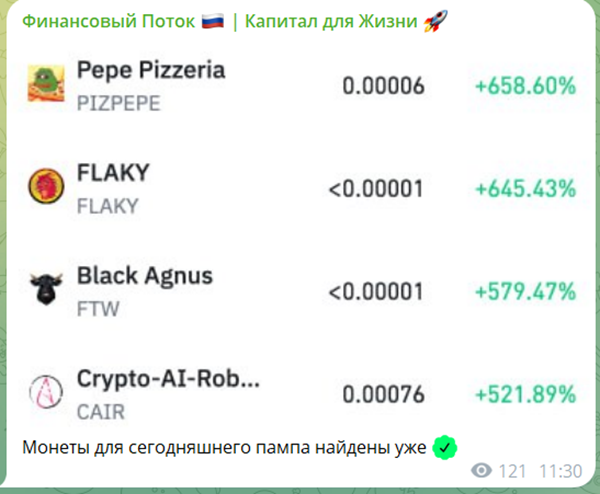Click the 11:30 message timestamp
This screenshot has height=494, width=600.
[563, 470]
